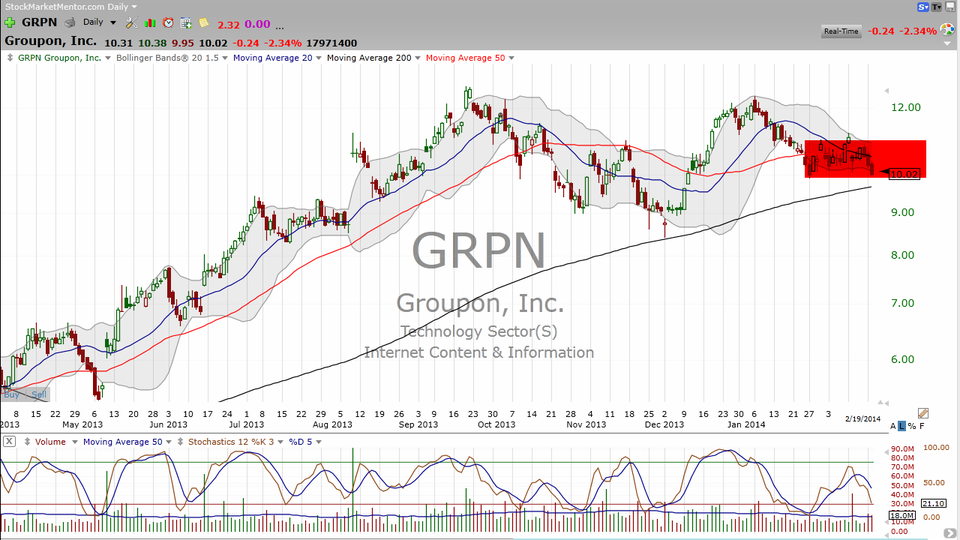Expand the Moving Average 20 dropdown

click(318, 58)
